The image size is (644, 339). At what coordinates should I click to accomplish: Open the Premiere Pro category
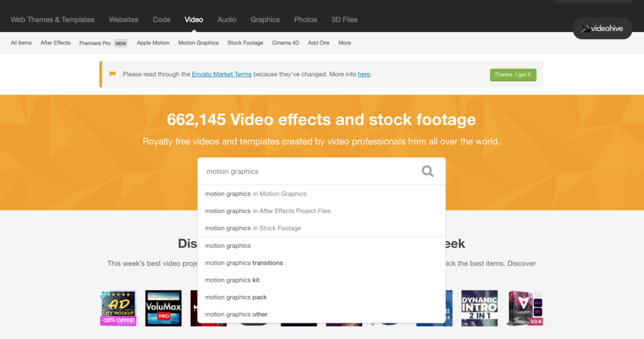click(95, 43)
